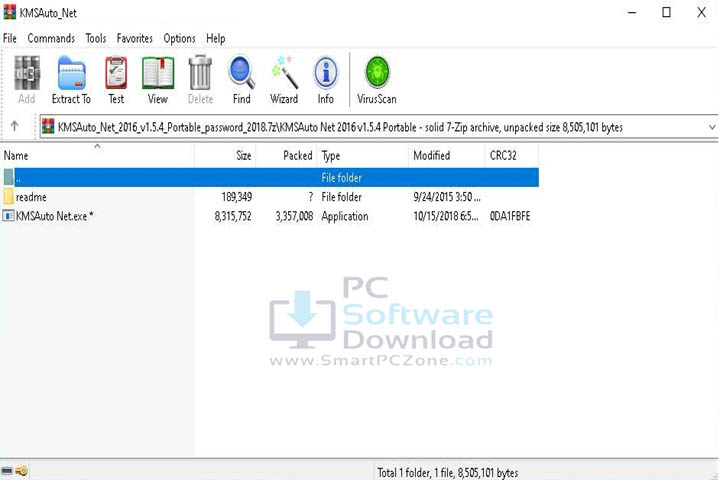Click the archive icon in address bar

48,126
